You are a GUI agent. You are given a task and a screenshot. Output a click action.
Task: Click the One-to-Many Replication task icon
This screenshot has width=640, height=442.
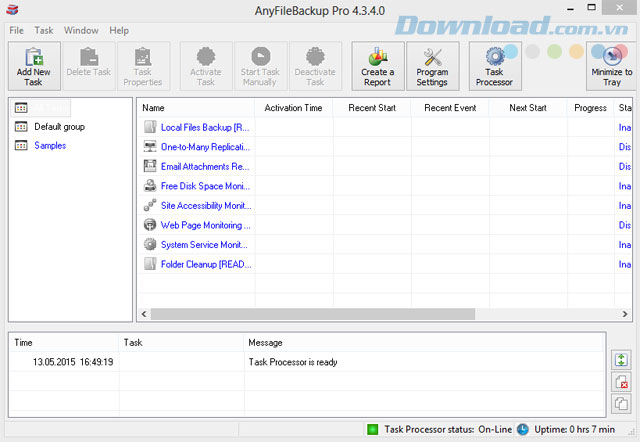point(150,147)
